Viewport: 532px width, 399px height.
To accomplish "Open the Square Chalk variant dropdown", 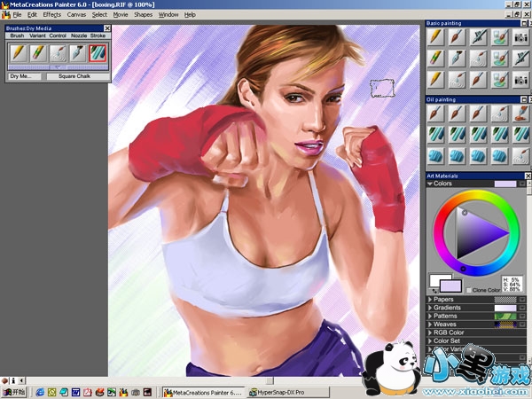I will click(74, 76).
